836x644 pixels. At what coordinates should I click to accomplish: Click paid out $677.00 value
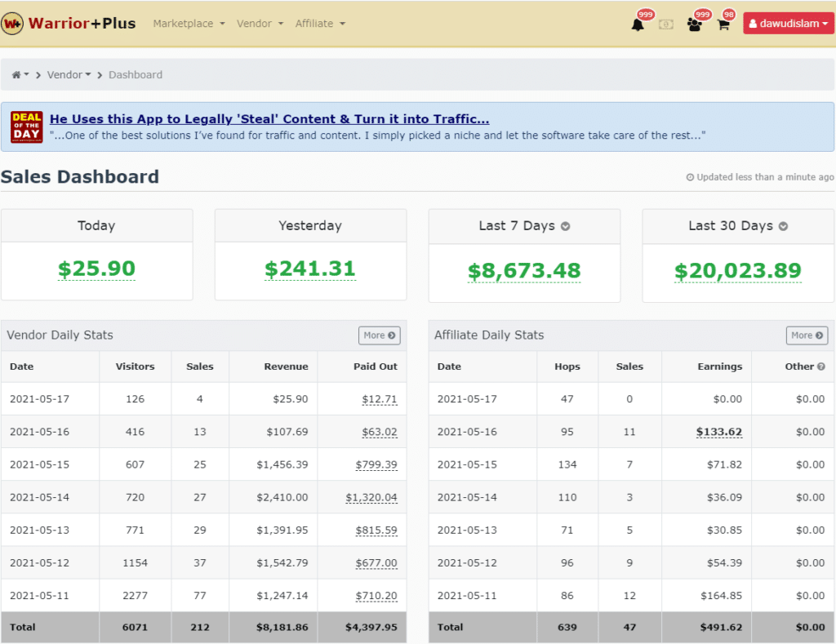pos(376,563)
